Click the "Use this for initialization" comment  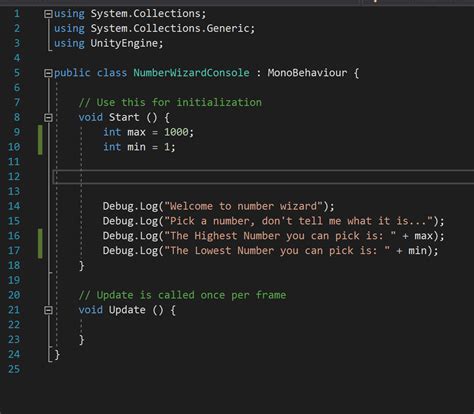[x=170, y=103]
